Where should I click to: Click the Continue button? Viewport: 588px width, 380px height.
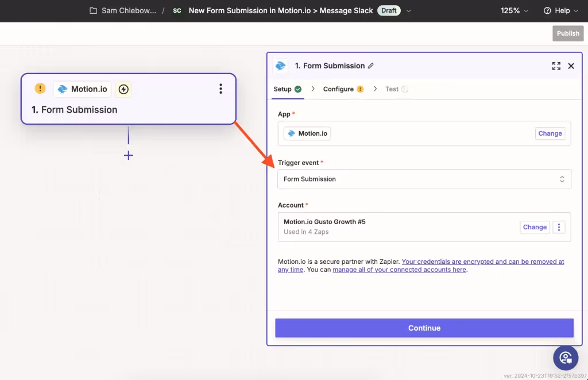point(424,328)
